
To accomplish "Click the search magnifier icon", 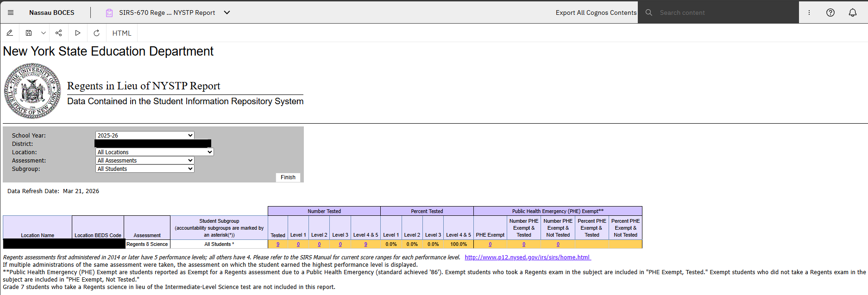I will point(649,13).
